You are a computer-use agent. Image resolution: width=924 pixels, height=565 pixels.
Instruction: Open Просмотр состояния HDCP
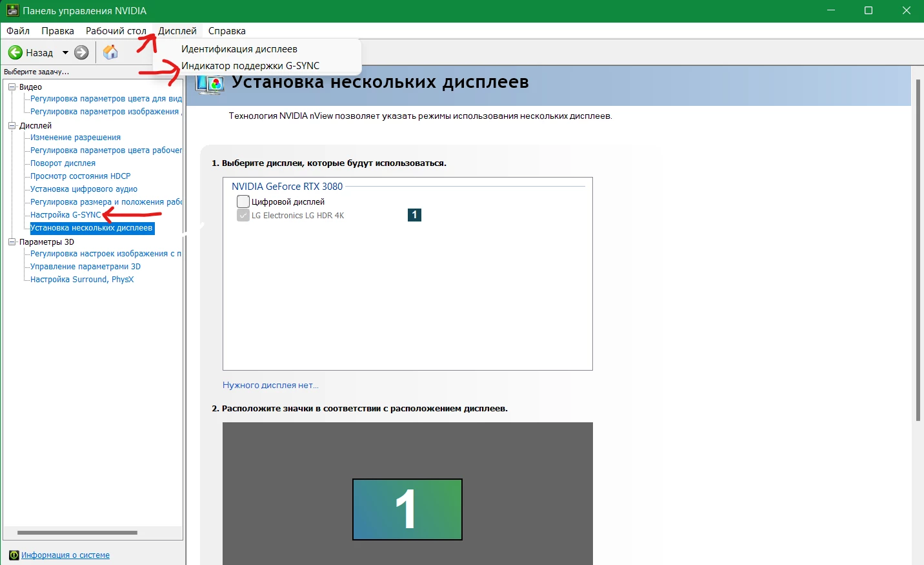point(81,176)
